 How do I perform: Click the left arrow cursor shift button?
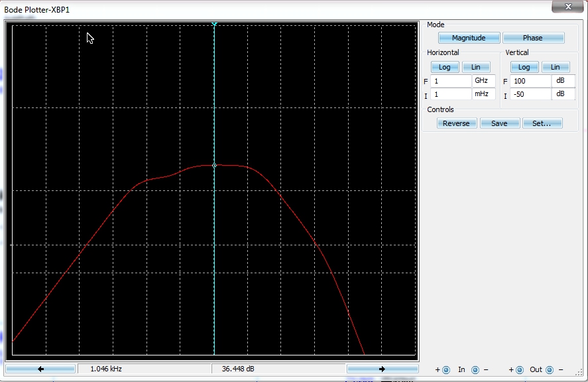point(40,369)
